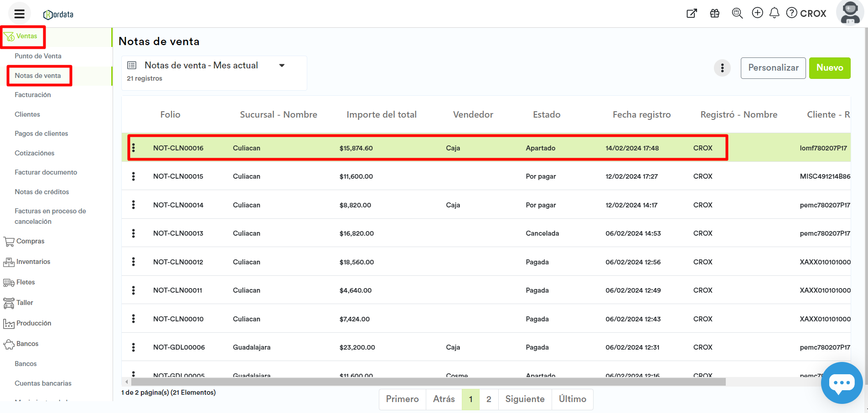Open the chat support bubble
868x413 pixels.
(841, 382)
